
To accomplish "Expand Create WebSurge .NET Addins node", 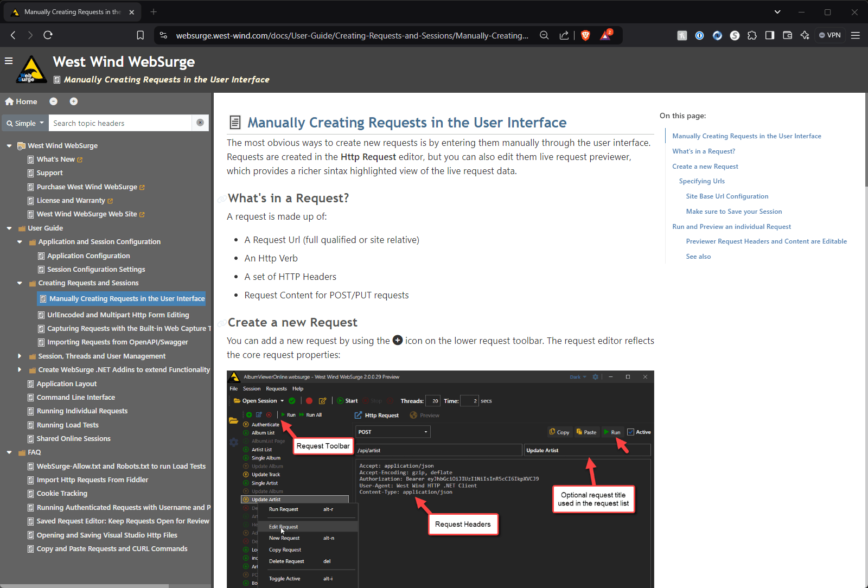I will [x=20, y=370].
